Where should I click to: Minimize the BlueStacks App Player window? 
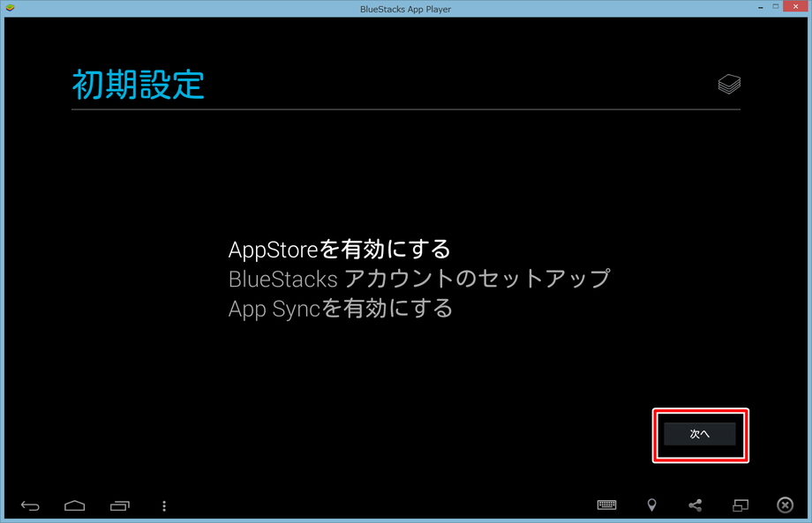pos(760,6)
